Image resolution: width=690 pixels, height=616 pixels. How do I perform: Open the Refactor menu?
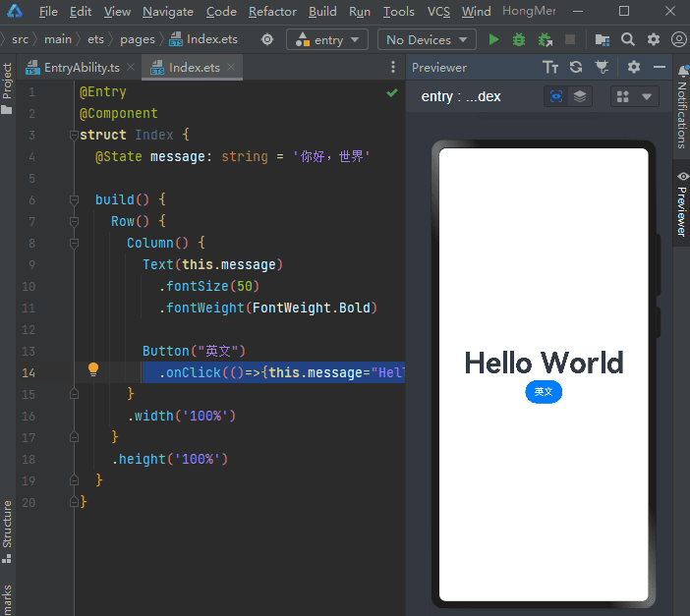click(272, 12)
